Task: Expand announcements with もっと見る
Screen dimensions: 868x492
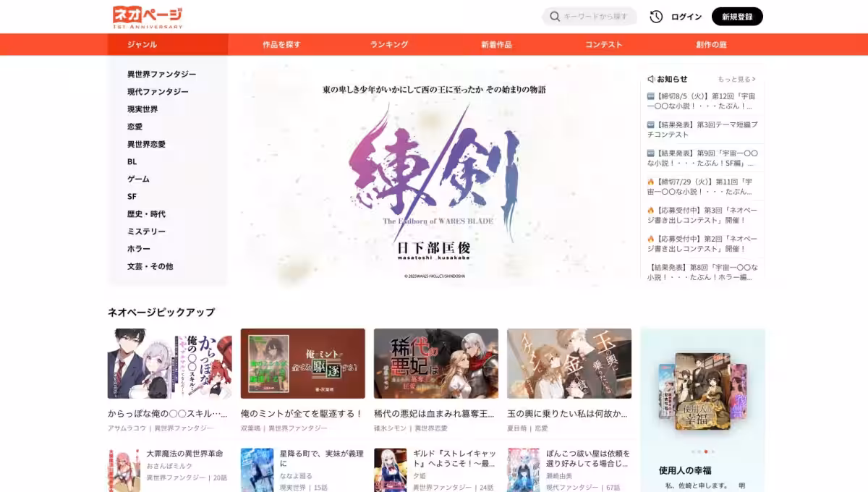Action: (736, 79)
